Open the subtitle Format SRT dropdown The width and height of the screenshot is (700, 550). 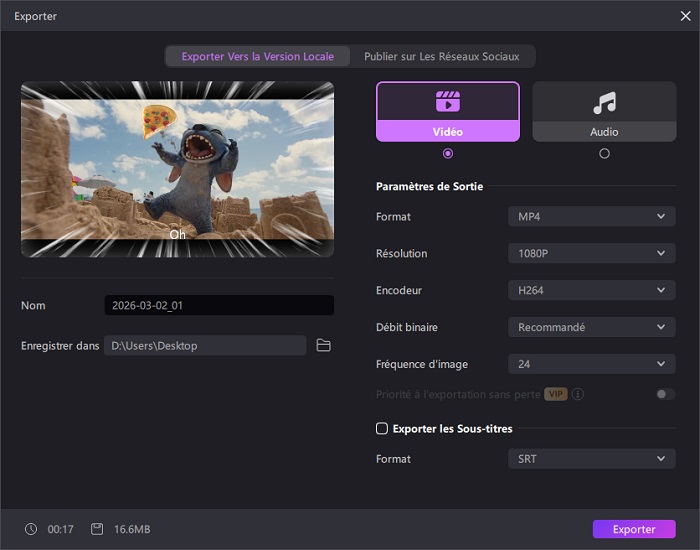[x=592, y=459]
